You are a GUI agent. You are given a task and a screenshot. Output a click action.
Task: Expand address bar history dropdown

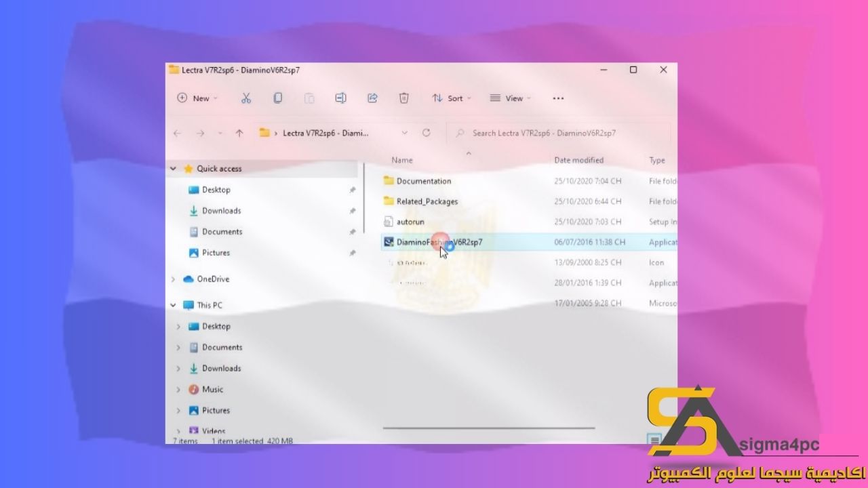[405, 134]
